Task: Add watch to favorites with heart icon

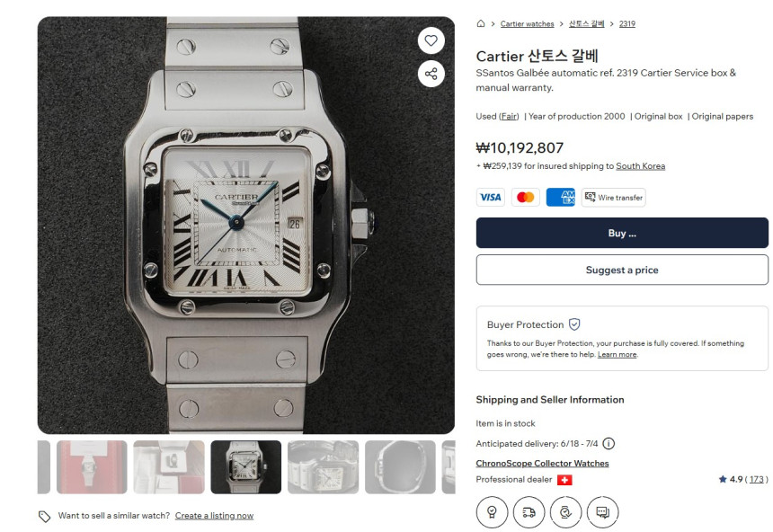Action: point(431,40)
